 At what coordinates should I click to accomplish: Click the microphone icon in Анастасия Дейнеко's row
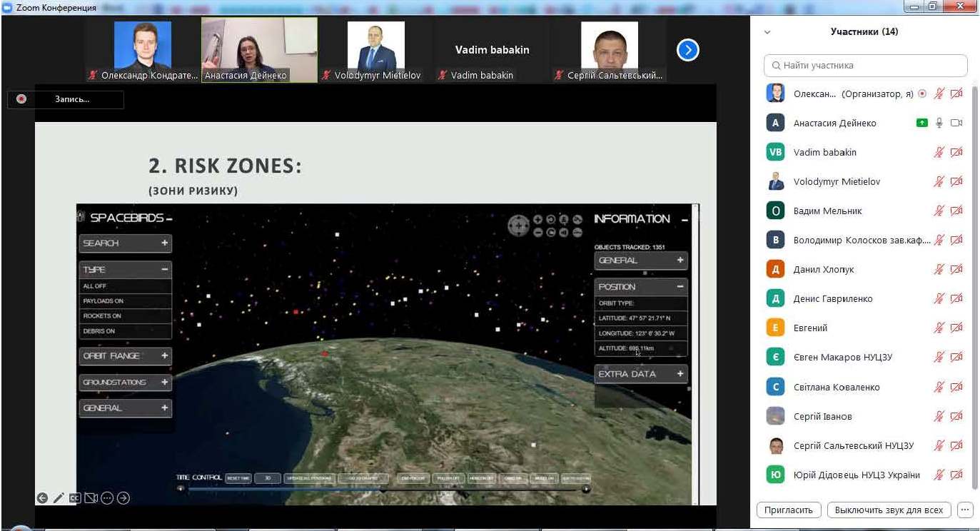[x=939, y=123]
